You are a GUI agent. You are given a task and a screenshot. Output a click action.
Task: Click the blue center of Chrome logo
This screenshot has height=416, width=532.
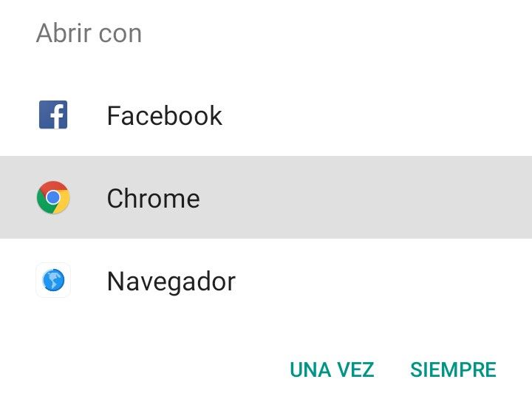[x=53, y=197]
